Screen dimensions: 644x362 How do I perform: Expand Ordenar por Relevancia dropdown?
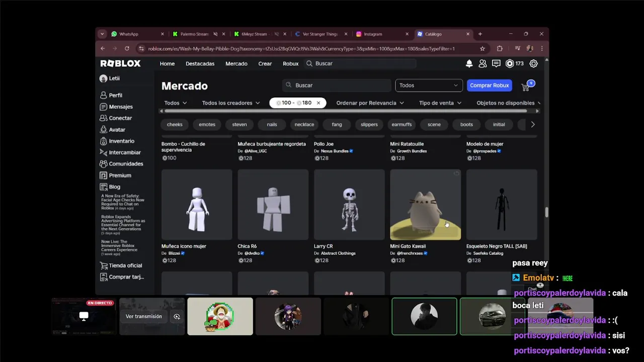pos(370,103)
